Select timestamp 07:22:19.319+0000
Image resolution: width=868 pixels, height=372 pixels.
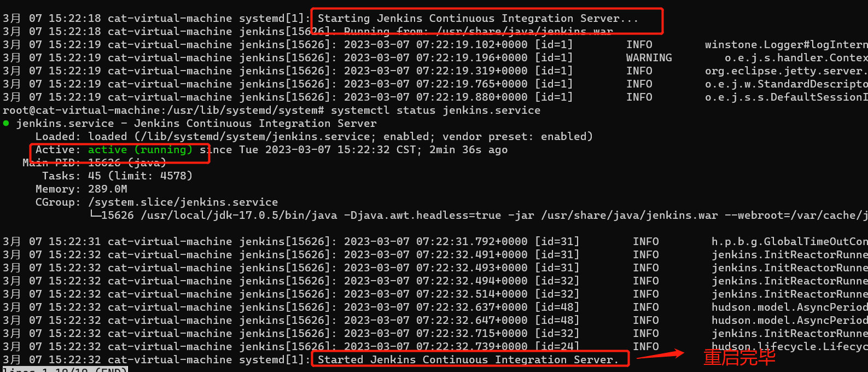click(471, 71)
